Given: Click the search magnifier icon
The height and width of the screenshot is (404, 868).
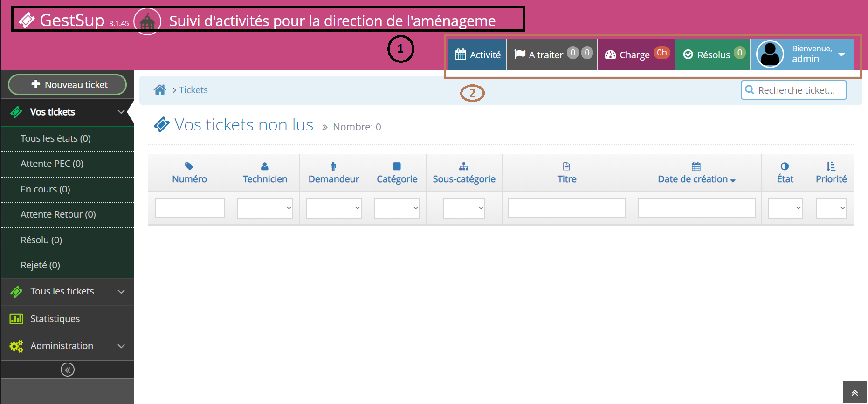Looking at the screenshot, I should pyautogui.click(x=750, y=89).
